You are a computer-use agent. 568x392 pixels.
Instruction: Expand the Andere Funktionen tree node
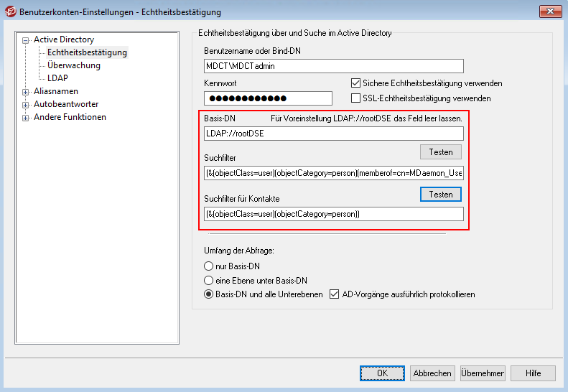tap(26, 118)
